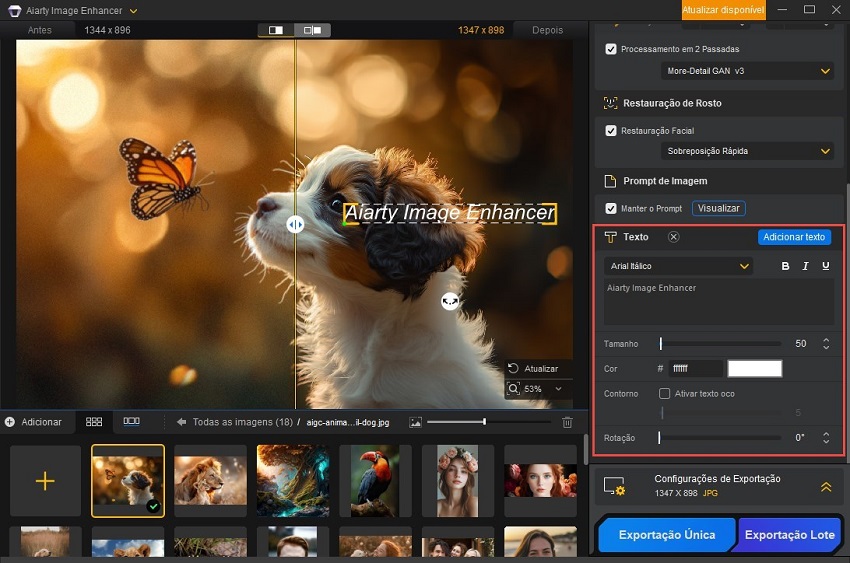Click the export settings monitor gear icon

point(615,486)
